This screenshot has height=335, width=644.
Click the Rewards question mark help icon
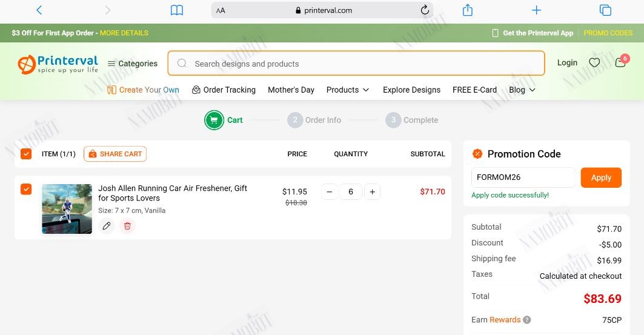pyautogui.click(x=527, y=320)
